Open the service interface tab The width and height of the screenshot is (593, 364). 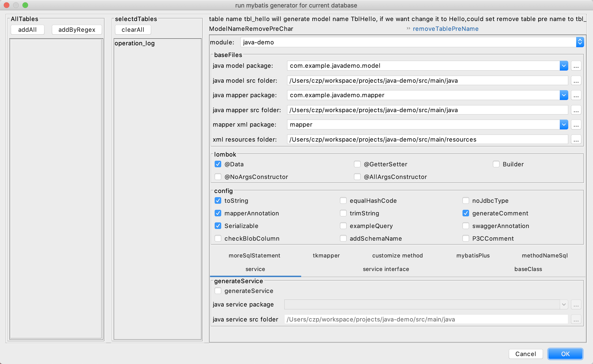[386, 269]
